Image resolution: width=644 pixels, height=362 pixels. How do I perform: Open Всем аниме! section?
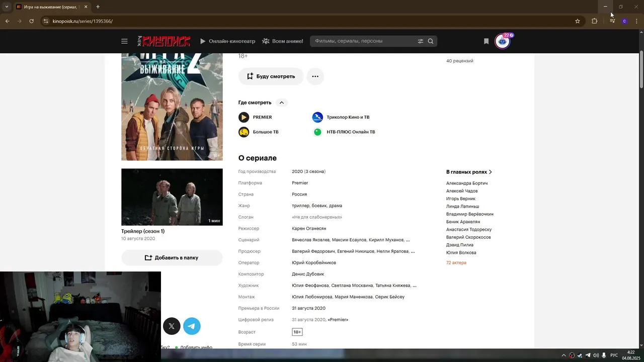[x=283, y=41]
